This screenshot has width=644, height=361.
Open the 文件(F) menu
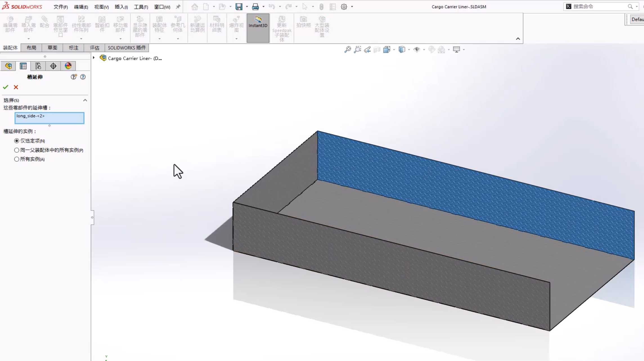click(61, 7)
